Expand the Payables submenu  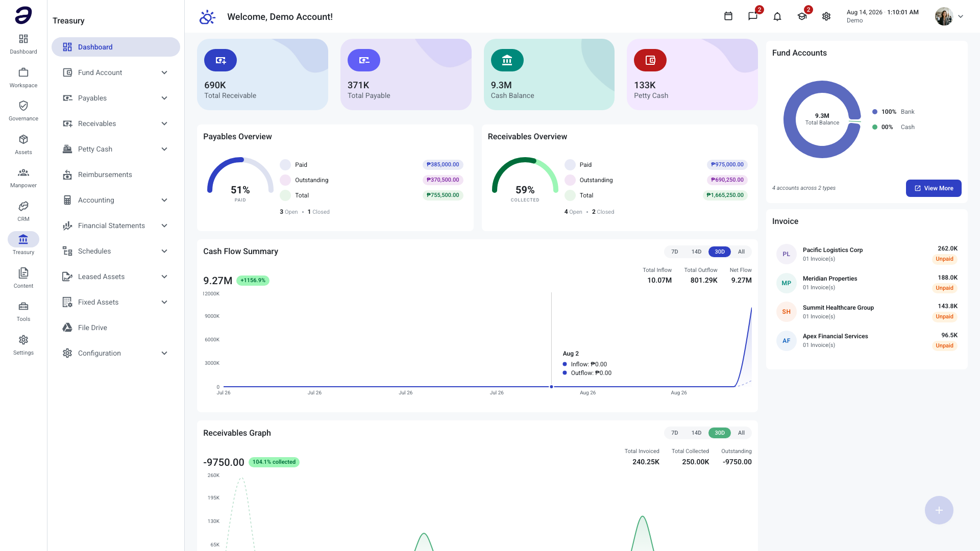[164, 98]
